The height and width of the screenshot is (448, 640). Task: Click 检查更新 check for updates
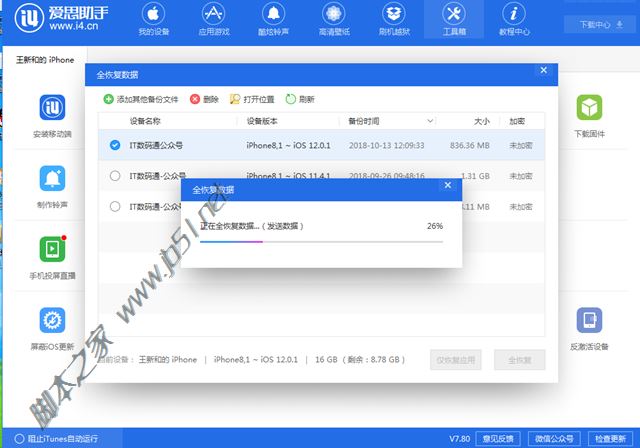point(610,439)
